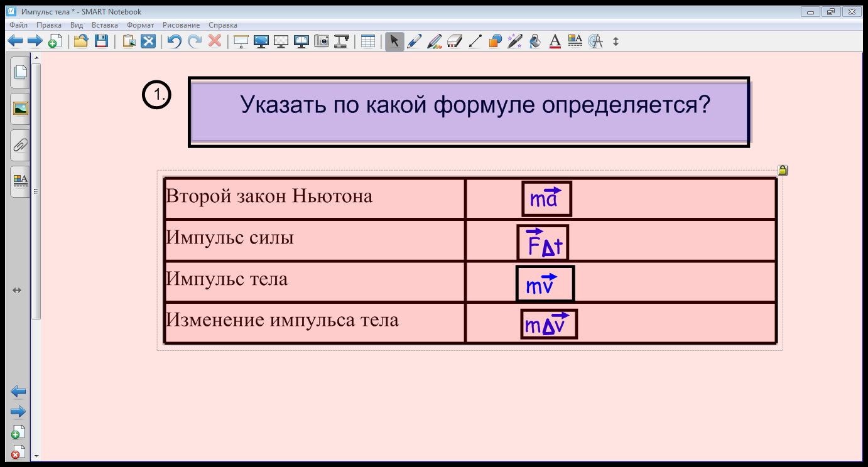868x467 pixels.
Task: Open the Файл menu
Action: point(19,25)
